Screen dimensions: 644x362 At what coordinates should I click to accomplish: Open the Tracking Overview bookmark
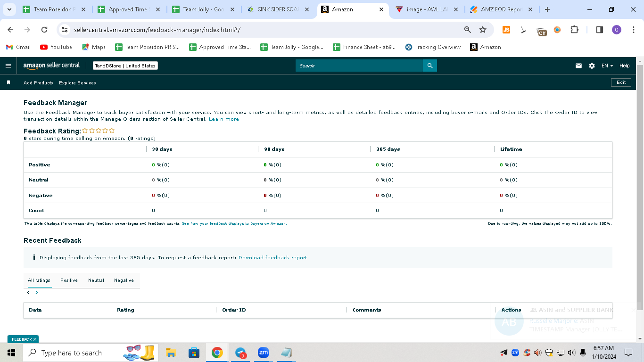[x=433, y=47]
